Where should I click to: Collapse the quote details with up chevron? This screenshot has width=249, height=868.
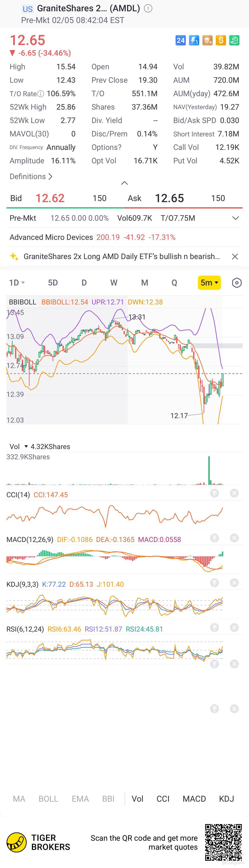(124, 183)
